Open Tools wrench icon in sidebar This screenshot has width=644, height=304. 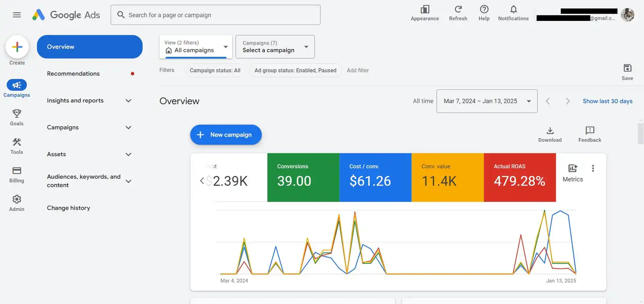point(17,142)
